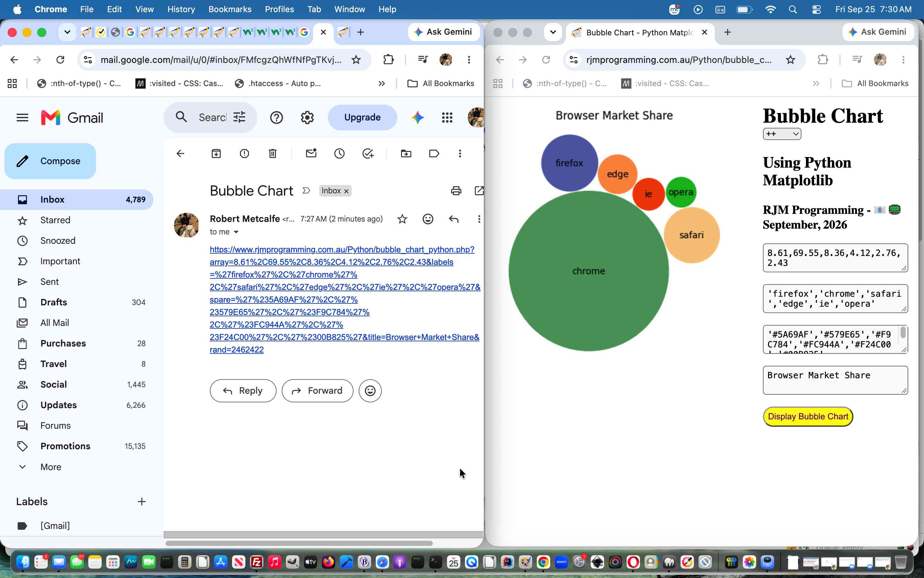Snooze the email with clock icon

[339, 154]
